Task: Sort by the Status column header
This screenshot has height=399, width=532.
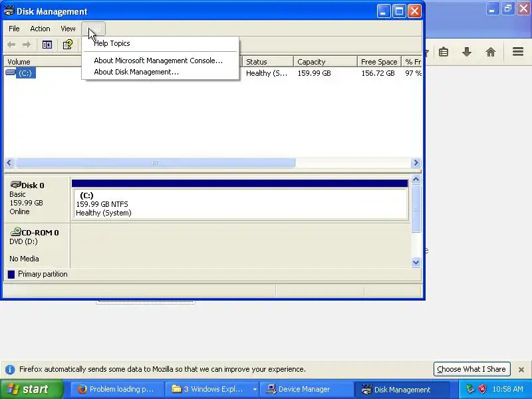Action: [268, 62]
